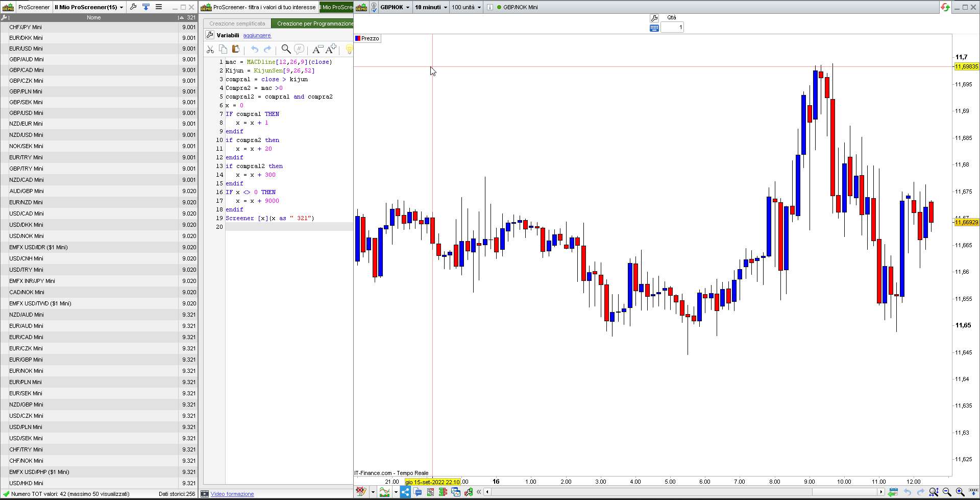Open the on-screen keypad for quantity
The height and width of the screenshot is (500, 980).
point(654,28)
